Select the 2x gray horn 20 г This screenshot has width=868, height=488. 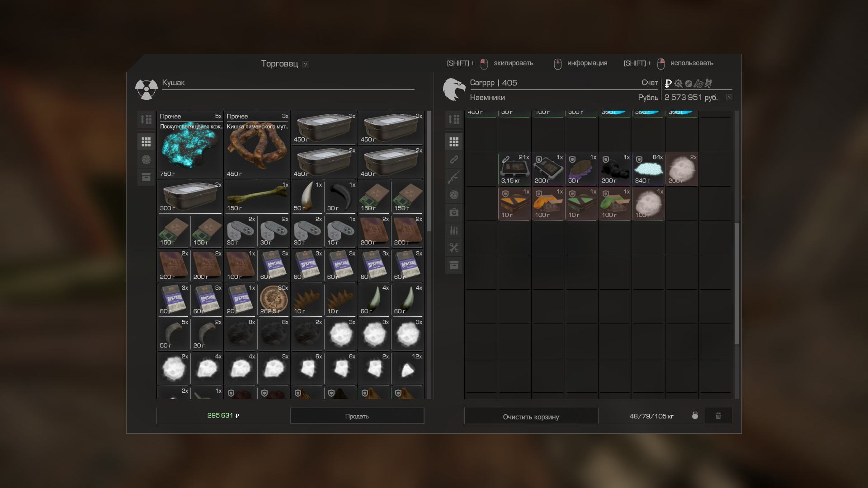(207, 334)
